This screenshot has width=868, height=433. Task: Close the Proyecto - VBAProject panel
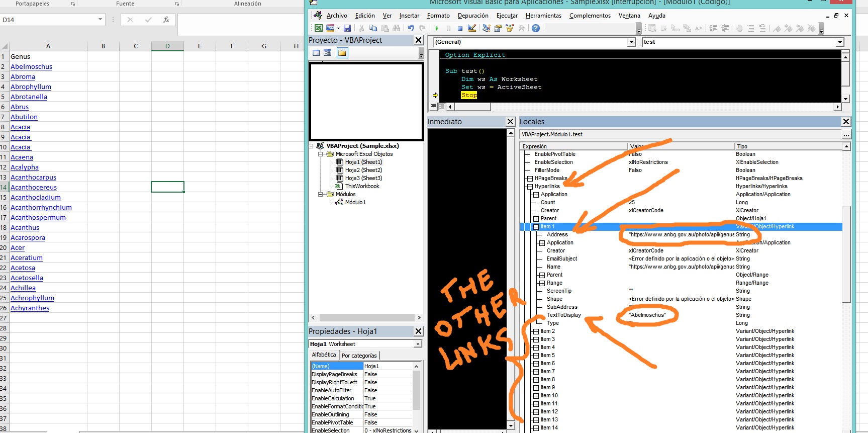(x=418, y=40)
